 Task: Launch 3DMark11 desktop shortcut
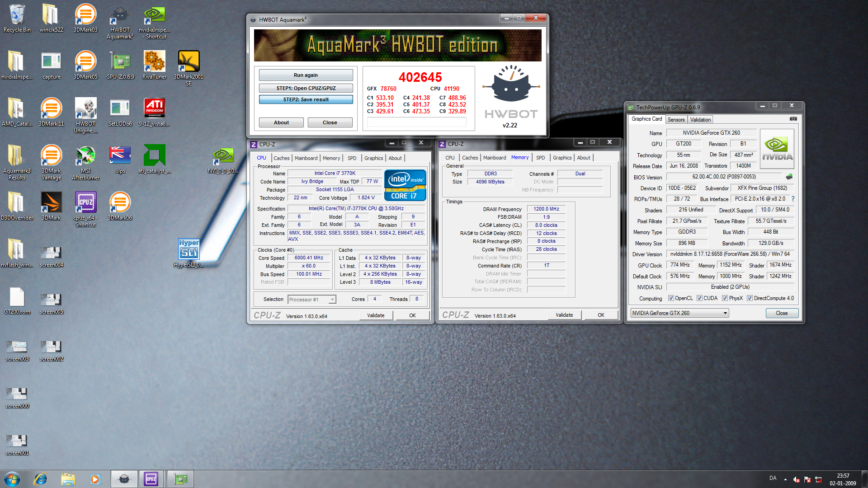pos(51,112)
